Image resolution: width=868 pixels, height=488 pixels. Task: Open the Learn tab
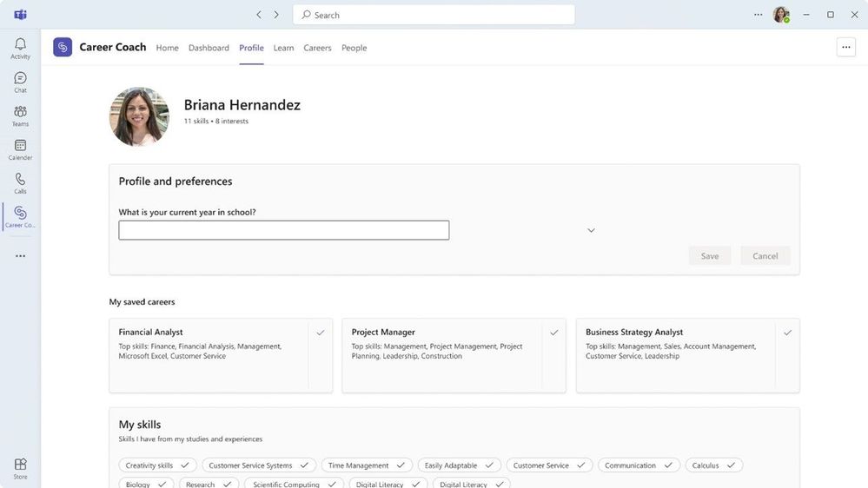coord(283,48)
